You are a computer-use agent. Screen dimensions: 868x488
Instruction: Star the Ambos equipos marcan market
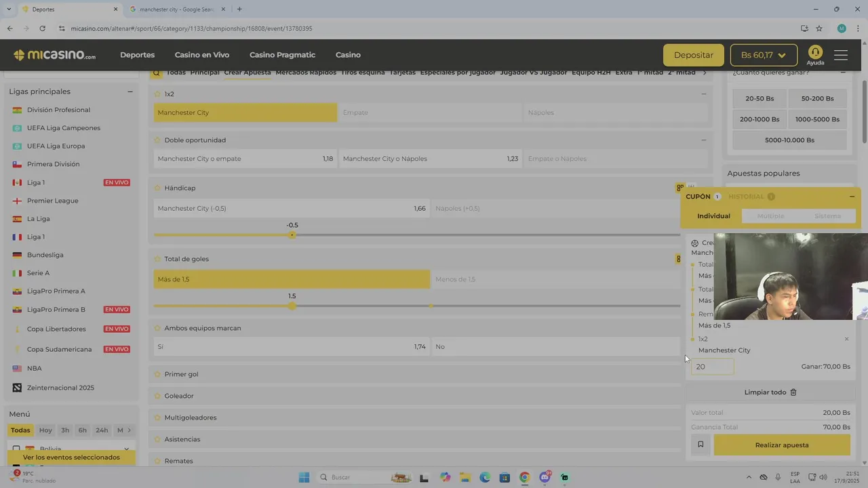pyautogui.click(x=157, y=328)
